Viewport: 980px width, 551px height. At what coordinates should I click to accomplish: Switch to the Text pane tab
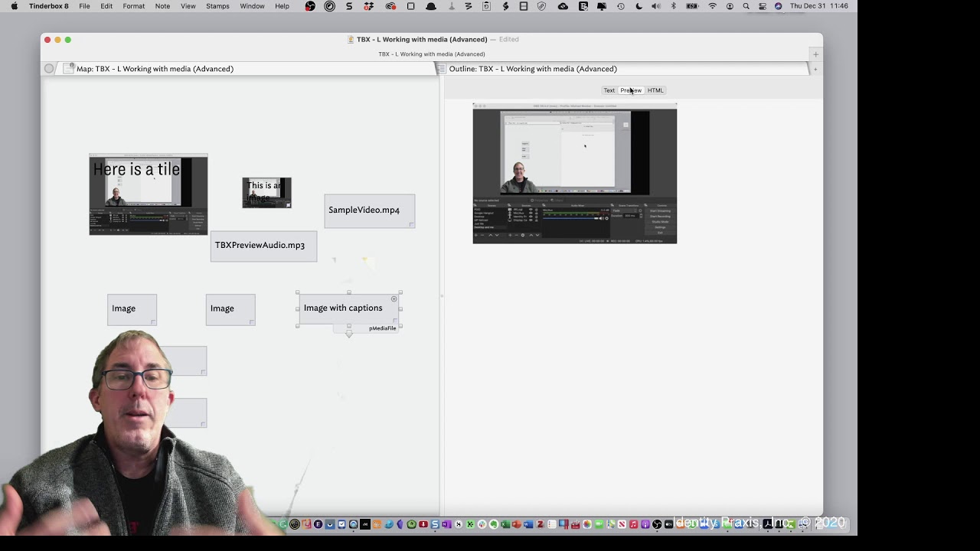pyautogui.click(x=609, y=90)
